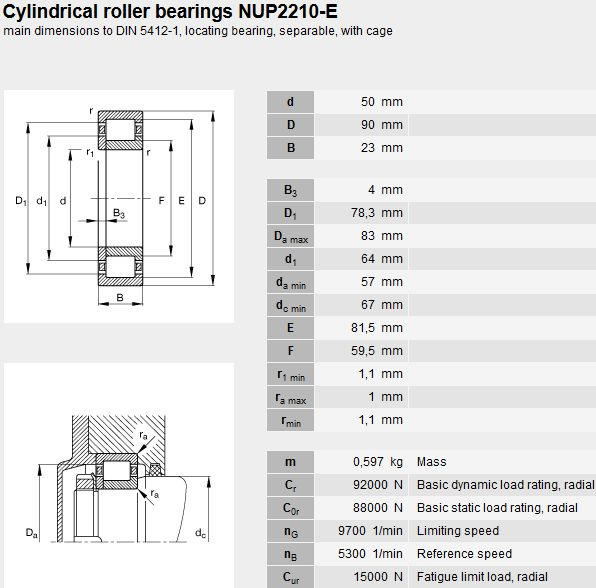Click the Fatigue limit load, radial text
This screenshot has height=588, width=596.
point(482,577)
